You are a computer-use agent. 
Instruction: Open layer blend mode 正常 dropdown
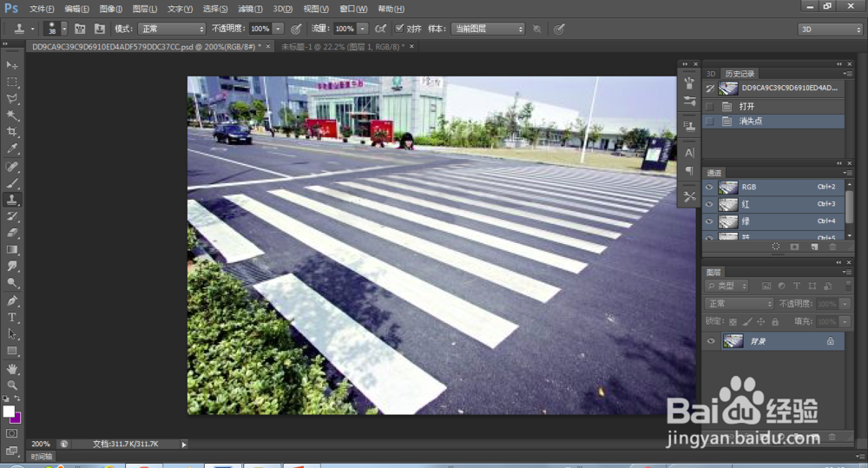pos(739,304)
